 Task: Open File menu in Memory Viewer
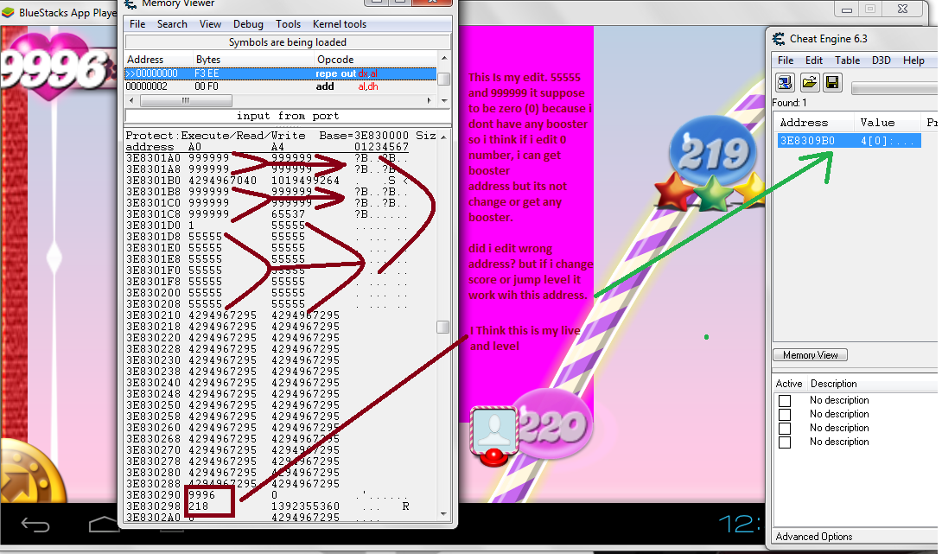[137, 24]
